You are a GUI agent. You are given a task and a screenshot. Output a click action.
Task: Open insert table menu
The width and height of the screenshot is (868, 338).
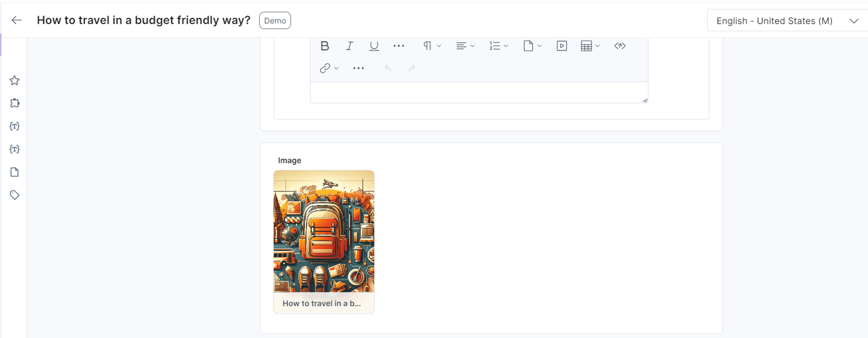point(590,46)
